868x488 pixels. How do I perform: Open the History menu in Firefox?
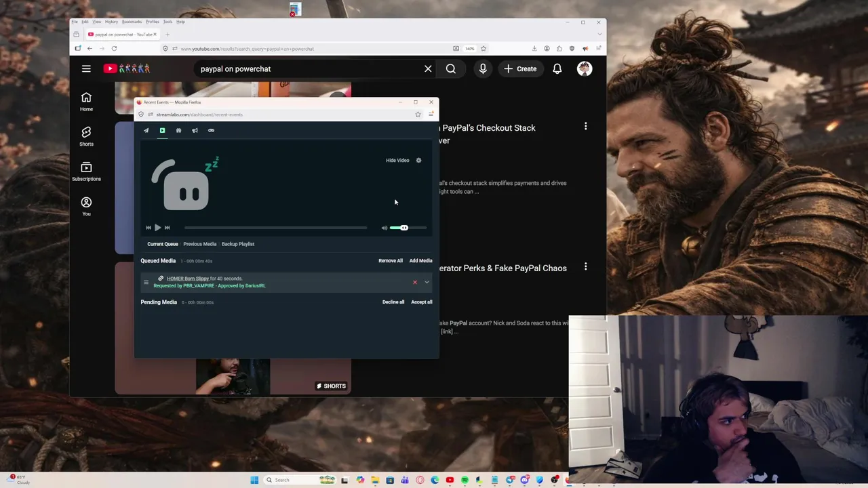[x=111, y=22]
